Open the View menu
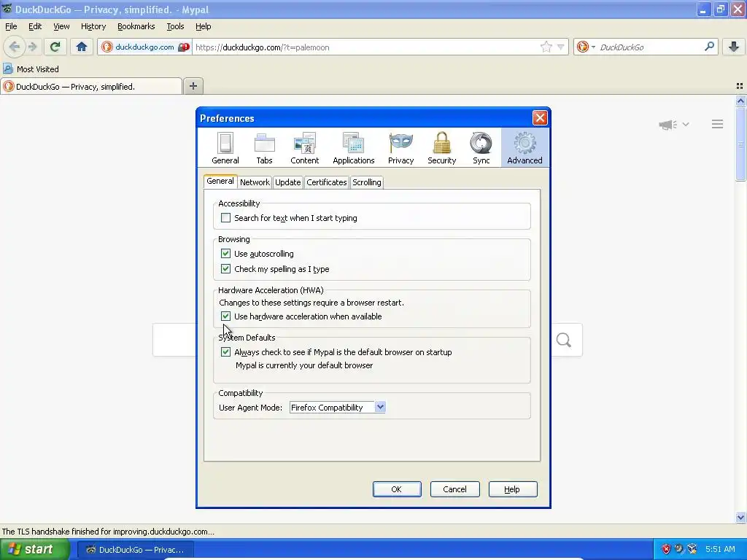This screenshot has height=560, width=747. coord(61,26)
